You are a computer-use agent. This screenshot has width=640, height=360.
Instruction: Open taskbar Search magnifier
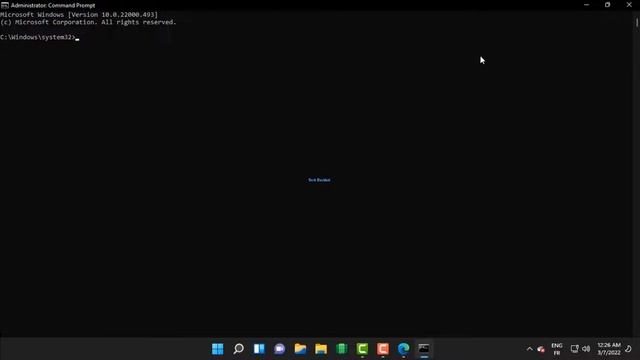pyautogui.click(x=238, y=349)
